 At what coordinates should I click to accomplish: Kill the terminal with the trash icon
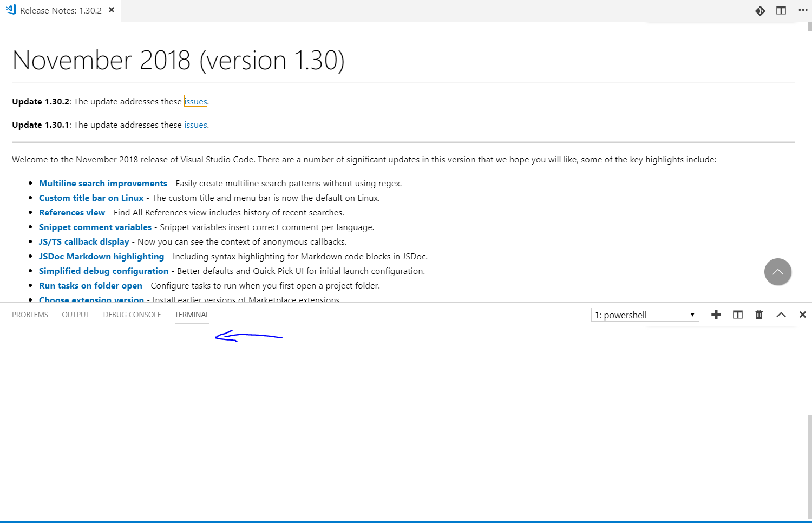(x=759, y=314)
